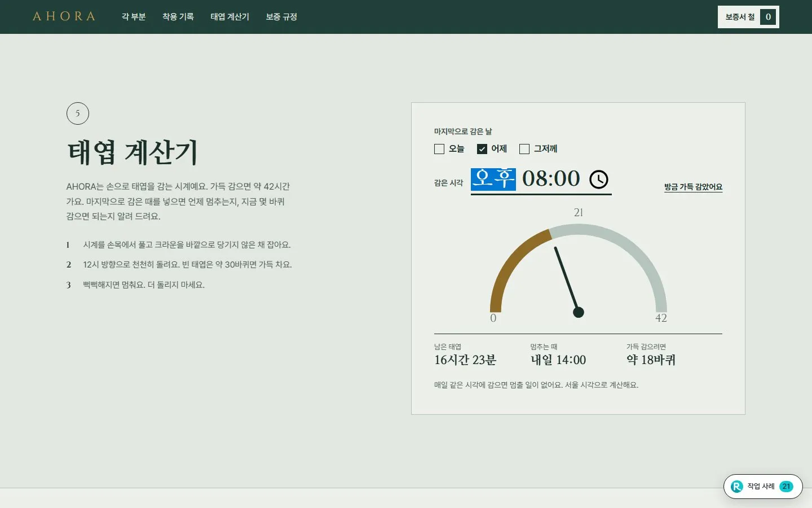Check the 그저께 checkbox

click(524, 149)
